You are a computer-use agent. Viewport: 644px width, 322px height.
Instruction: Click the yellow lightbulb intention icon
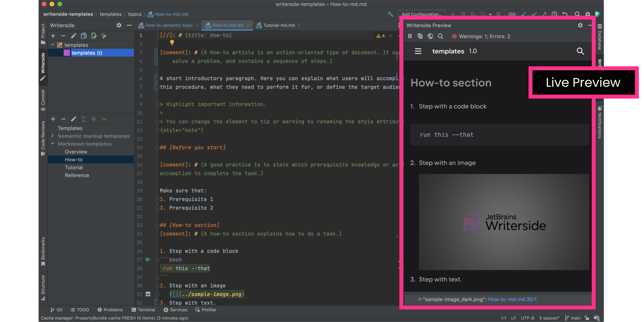(x=172, y=42)
